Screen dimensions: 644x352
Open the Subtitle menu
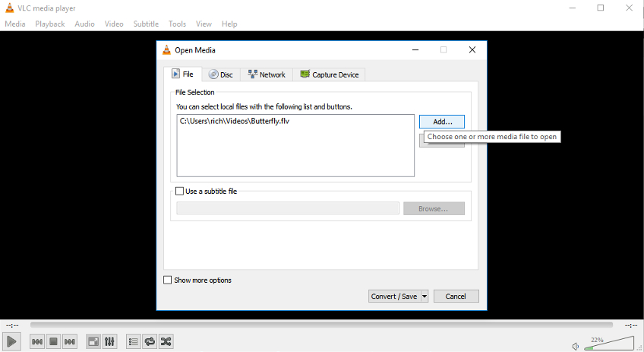point(146,24)
